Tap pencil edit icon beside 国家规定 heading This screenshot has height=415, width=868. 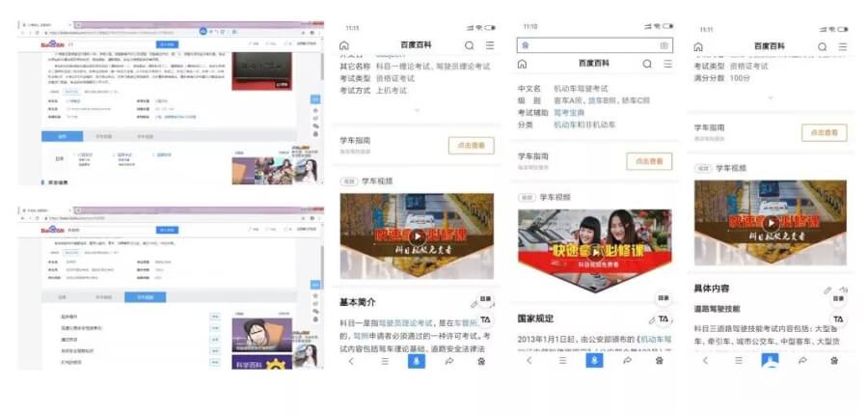click(x=651, y=319)
